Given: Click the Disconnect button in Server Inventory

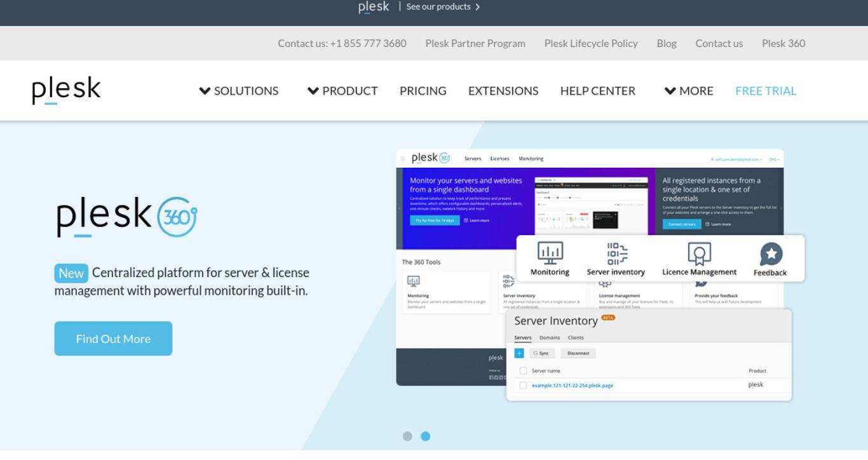Looking at the screenshot, I should (x=578, y=353).
